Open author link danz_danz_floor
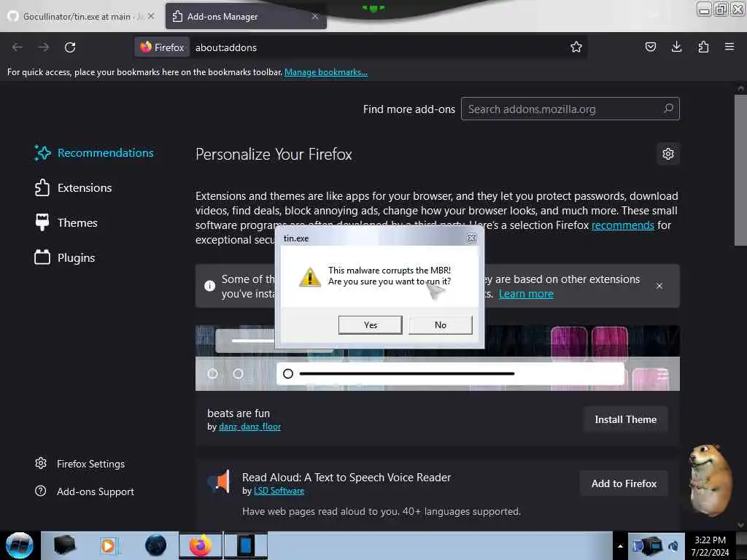The image size is (747, 560). (x=249, y=427)
